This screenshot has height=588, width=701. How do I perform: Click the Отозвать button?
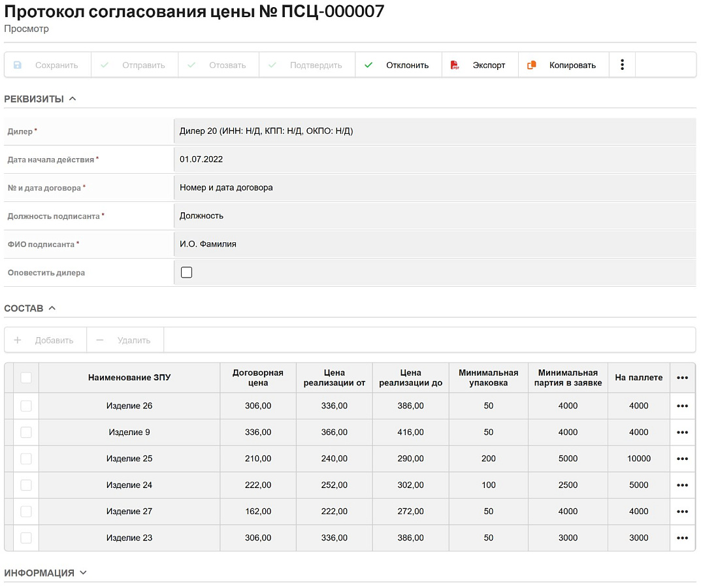pyautogui.click(x=219, y=65)
